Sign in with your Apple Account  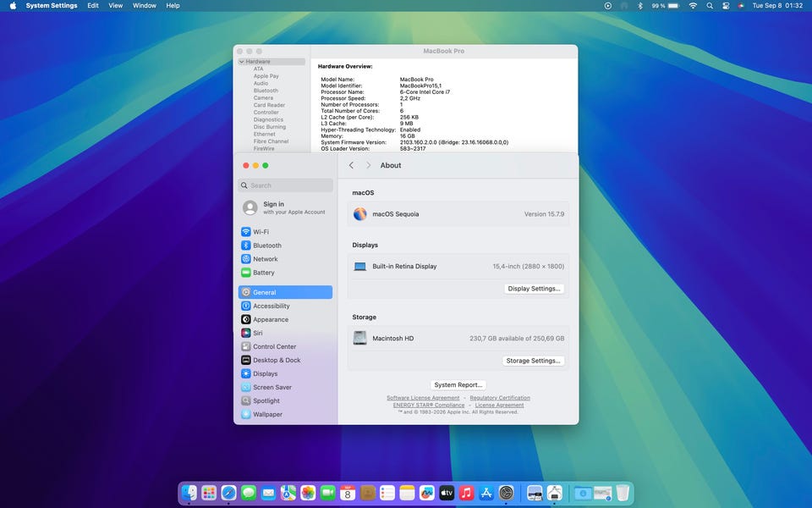(285, 208)
